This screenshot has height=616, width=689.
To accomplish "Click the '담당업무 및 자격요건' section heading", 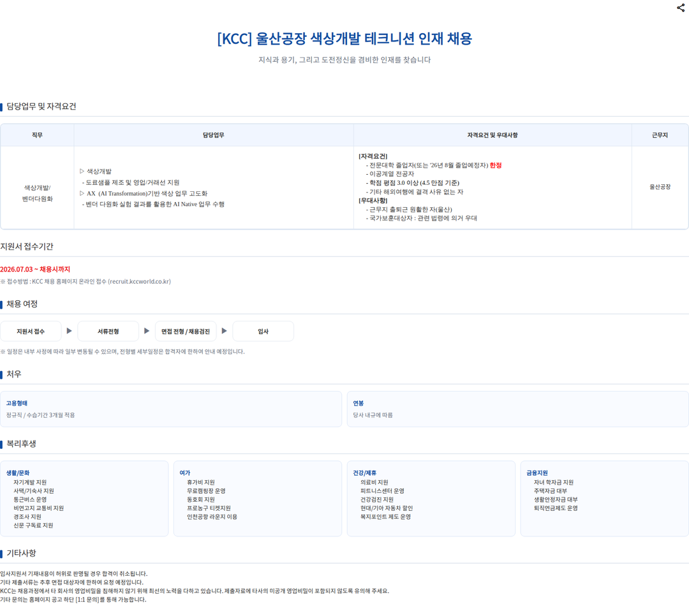I will point(41,106).
